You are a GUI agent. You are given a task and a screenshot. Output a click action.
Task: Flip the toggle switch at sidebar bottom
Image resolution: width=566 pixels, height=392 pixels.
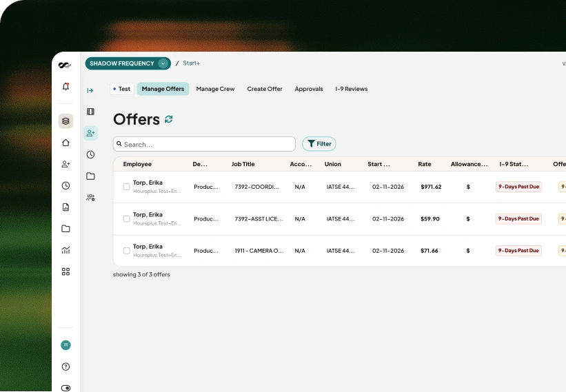pyautogui.click(x=65, y=388)
